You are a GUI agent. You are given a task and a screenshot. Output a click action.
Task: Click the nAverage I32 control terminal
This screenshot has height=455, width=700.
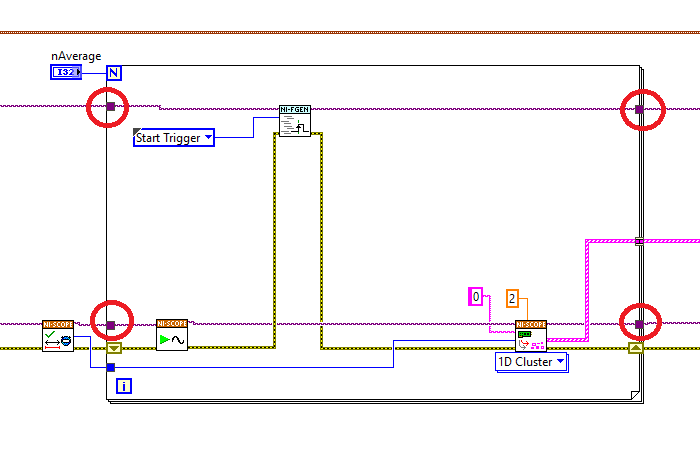66,72
